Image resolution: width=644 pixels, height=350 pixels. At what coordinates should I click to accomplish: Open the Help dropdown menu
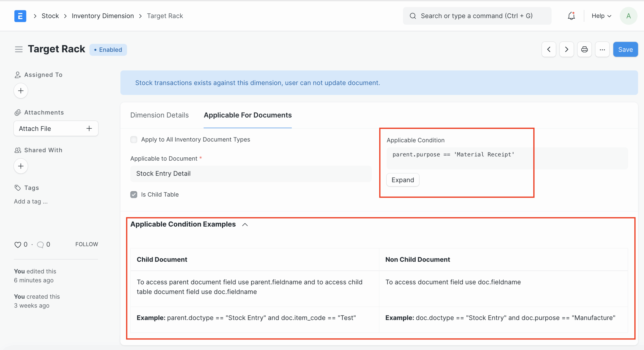[601, 16]
